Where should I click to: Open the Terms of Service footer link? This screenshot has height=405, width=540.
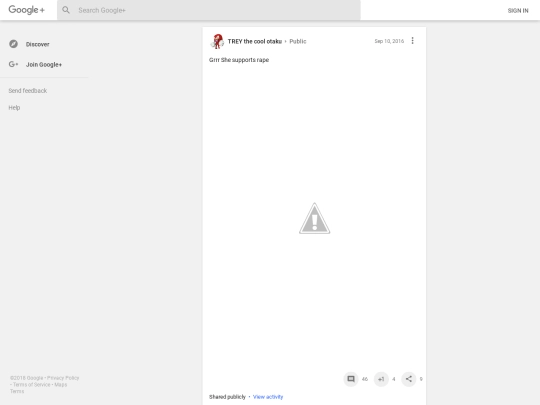[32, 384]
